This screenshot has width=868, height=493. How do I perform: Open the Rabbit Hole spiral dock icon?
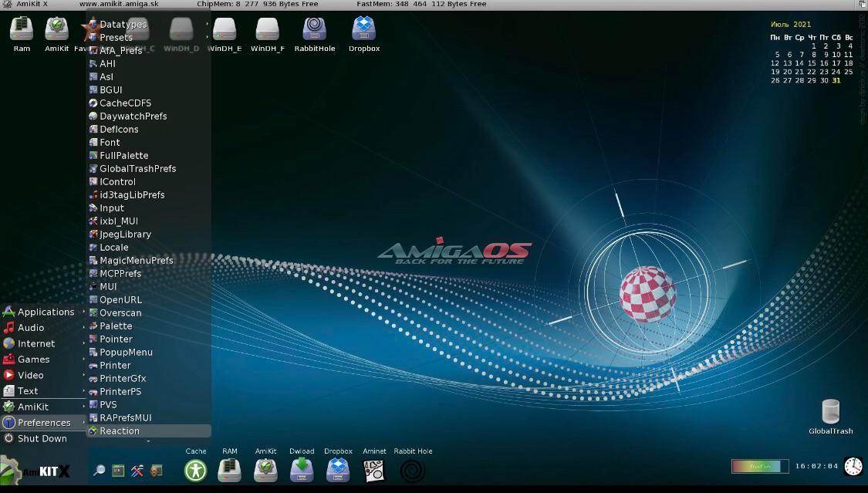pos(413,470)
